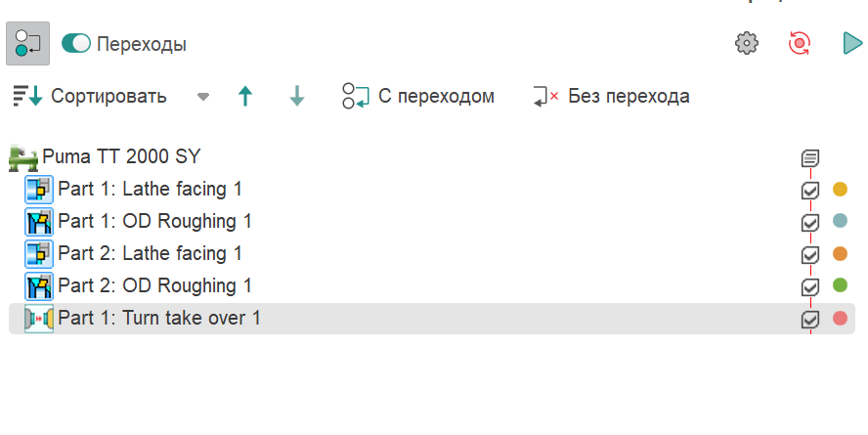Click the red reset simulation icon
This screenshot has height=435, width=868.
(x=800, y=43)
